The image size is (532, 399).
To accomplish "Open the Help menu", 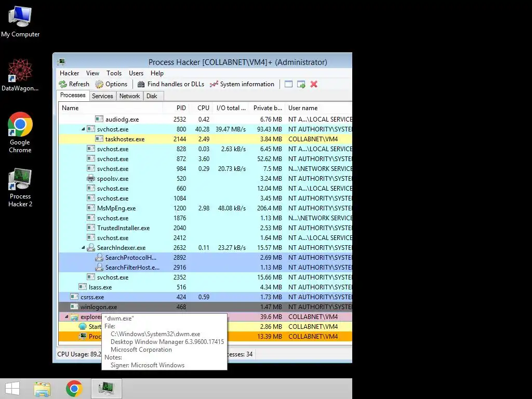I will pyautogui.click(x=157, y=73).
